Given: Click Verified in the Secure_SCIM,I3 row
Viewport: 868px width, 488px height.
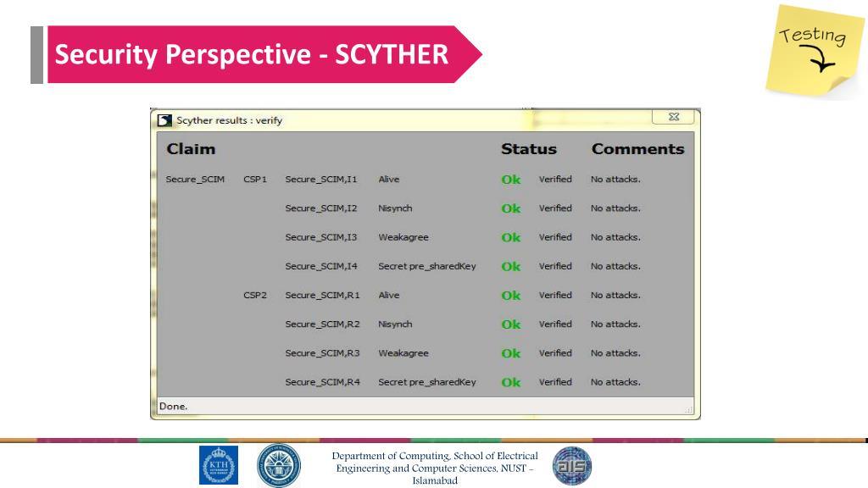Looking at the screenshot, I should point(555,237).
